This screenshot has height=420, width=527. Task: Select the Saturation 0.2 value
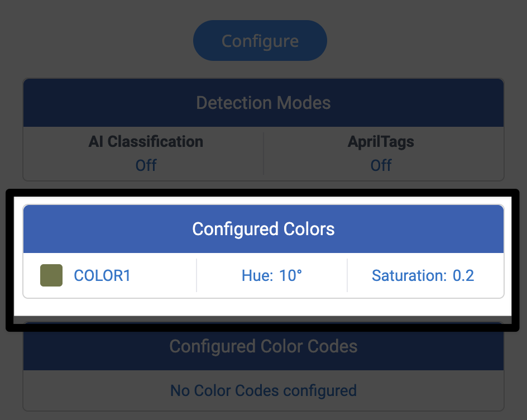(x=423, y=275)
